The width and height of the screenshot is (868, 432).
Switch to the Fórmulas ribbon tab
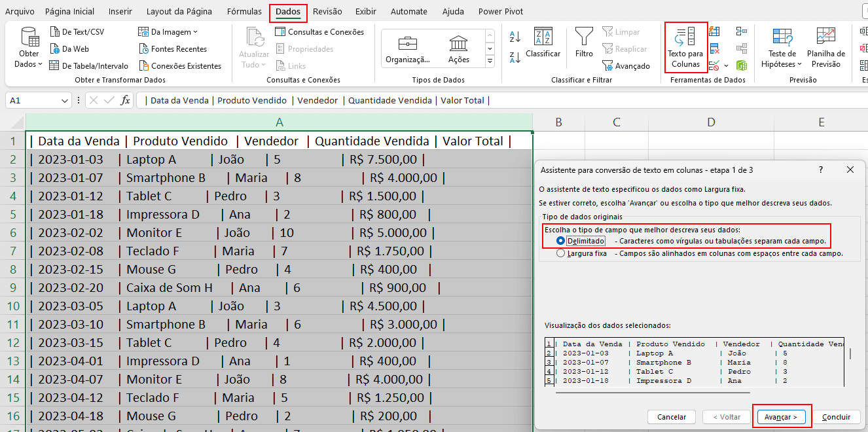[x=244, y=11]
